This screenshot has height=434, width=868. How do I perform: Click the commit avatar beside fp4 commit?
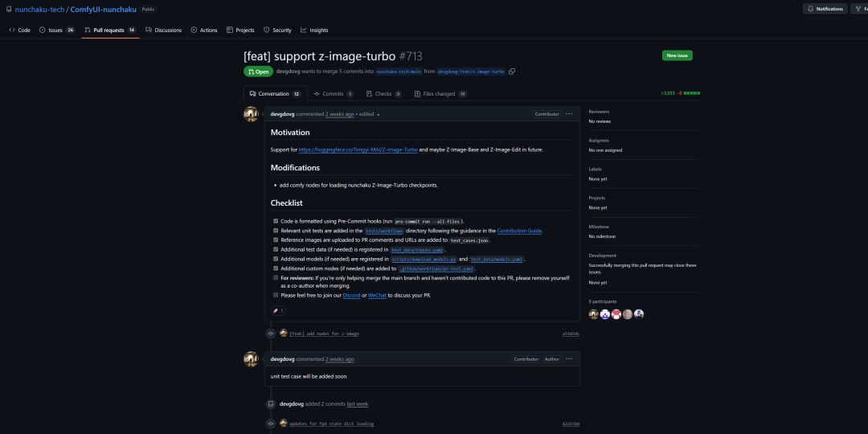click(x=284, y=423)
